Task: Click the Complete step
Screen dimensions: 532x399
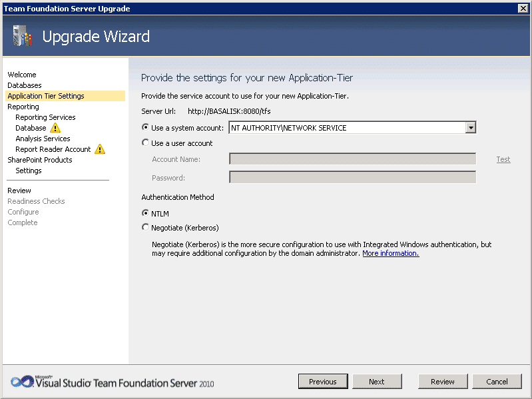Action: pyautogui.click(x=23, y=222)
